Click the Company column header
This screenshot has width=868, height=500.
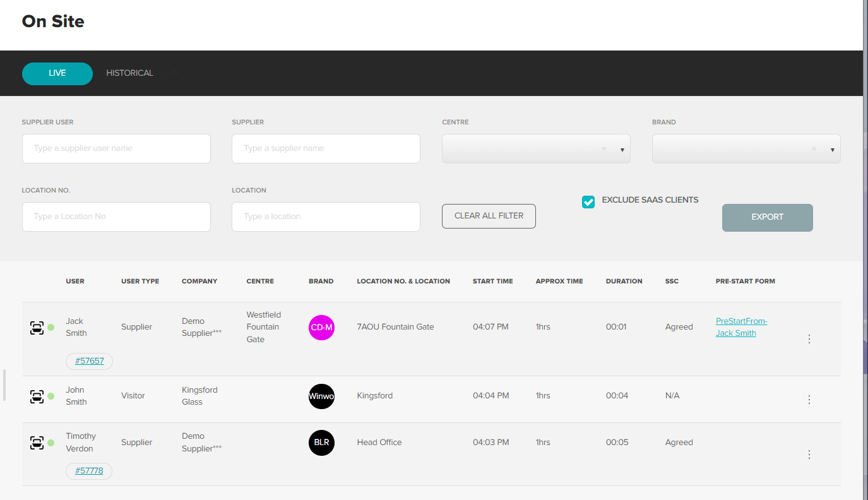(199, 282)
